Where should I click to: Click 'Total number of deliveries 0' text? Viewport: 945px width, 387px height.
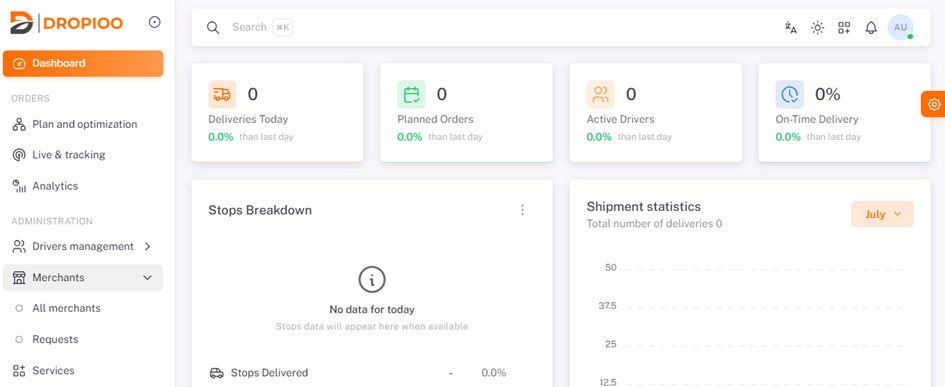655,224
